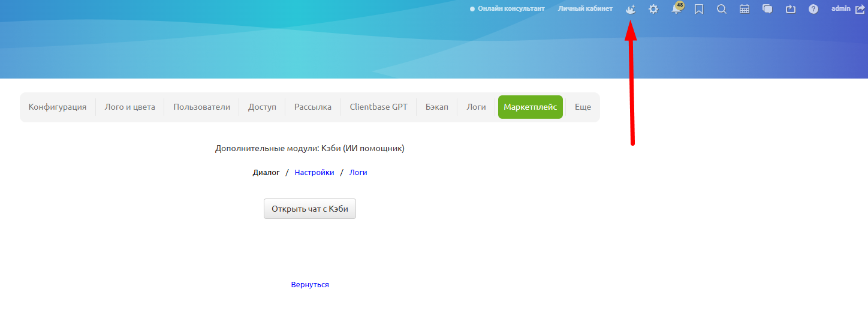Open the Доступ tab
868x331 pixels.
pyautogui.click(x=262, y=107)
